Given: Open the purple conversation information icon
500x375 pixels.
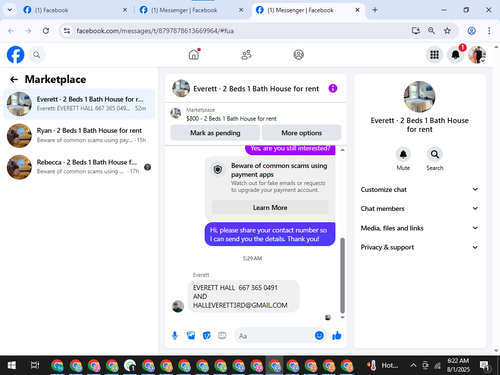Looking at the screenshot, I should point(333,88).
